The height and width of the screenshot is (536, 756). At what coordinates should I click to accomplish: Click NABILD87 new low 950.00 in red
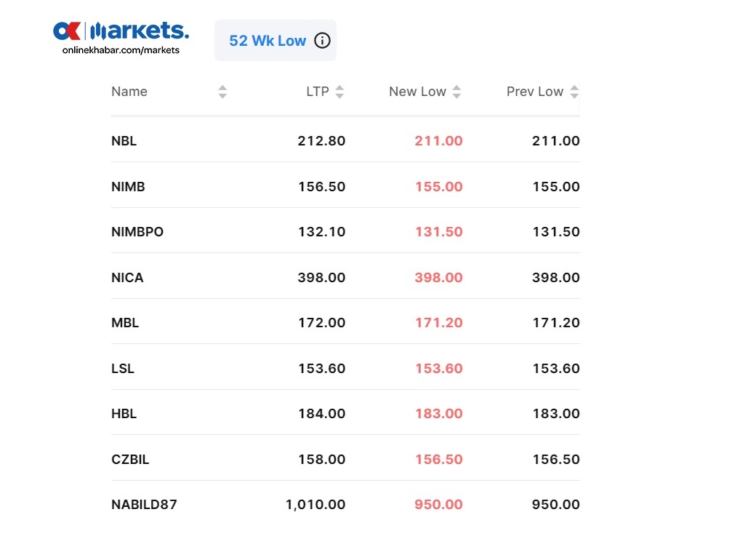tap(439, 505)
